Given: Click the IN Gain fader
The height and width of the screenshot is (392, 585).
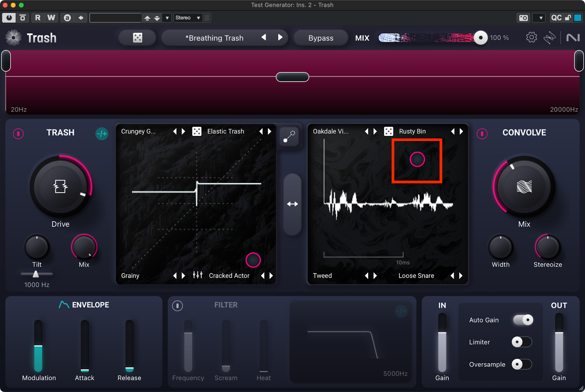Looking at the screenshot, I should (x=442, y=342).
